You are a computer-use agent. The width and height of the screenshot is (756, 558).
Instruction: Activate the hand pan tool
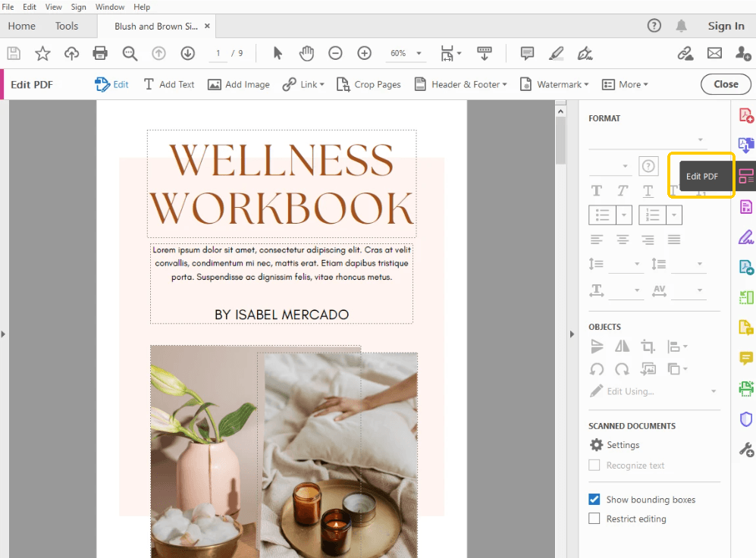[x=306, y=53]
